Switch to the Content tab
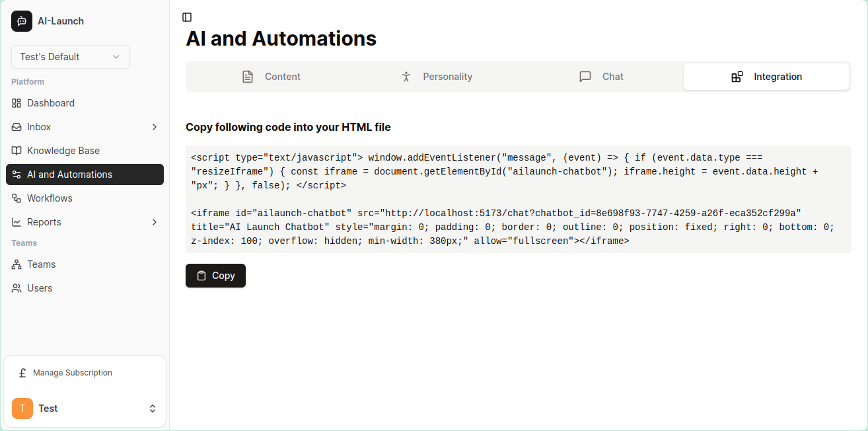This screenshot has width=868, height=431. pyautogui.click(x=271, y=77)
